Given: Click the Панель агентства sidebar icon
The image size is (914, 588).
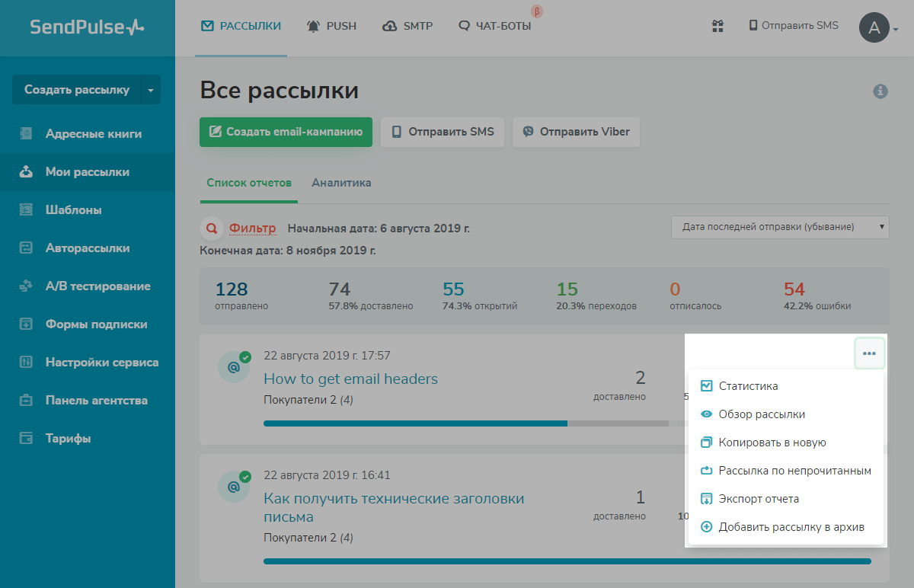Looking at the screenshot, I should (26, 401).
